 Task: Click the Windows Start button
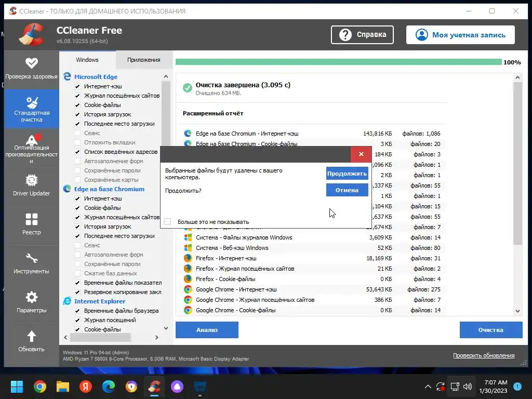pyautogui.click(x=17, y=387)
